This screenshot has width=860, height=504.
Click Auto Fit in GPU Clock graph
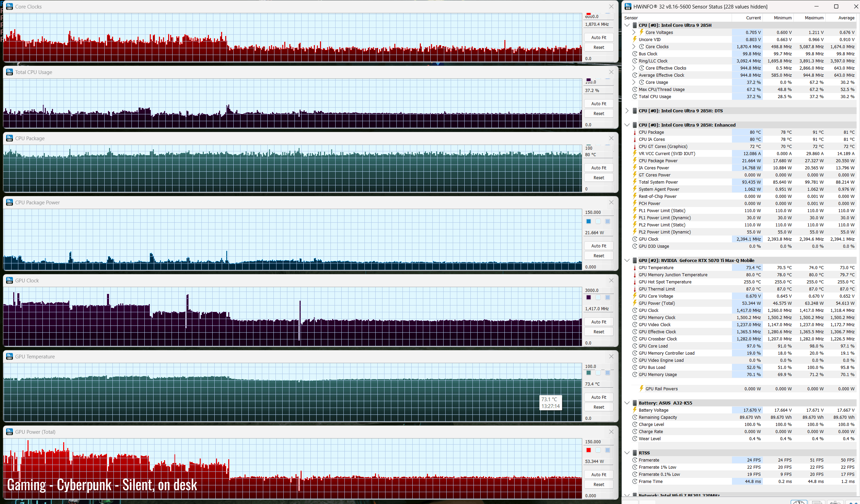tap(598, 322)
